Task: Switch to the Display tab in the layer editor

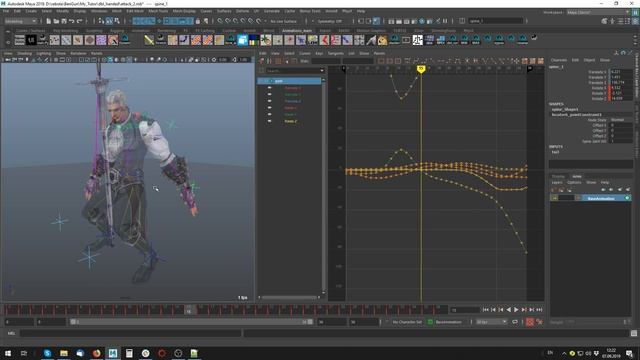Action: (x=558, y=176)
